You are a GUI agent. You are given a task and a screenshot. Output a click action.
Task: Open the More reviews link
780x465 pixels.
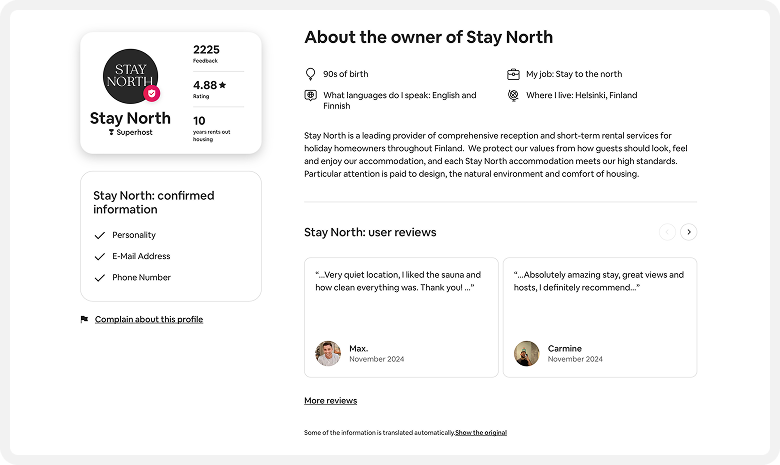click(330, 401)
